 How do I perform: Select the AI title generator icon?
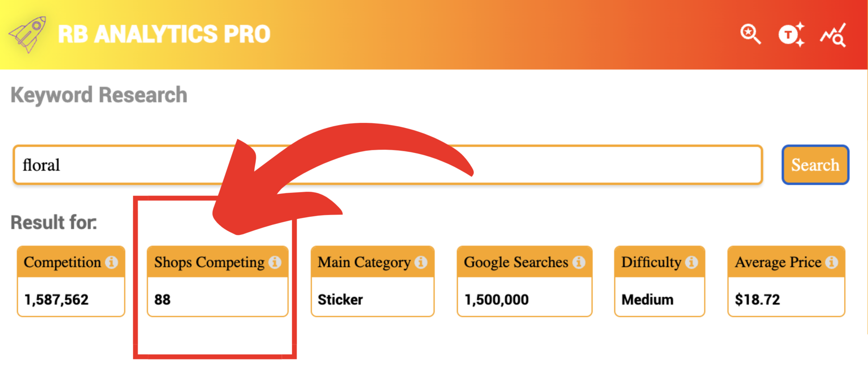pos(792,34)
